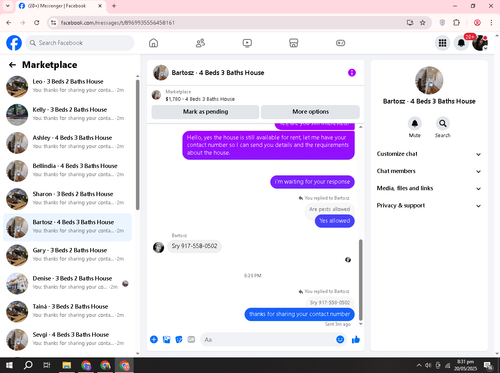Search within the Bartosz conversation
This screenshot has height=373, width=500.
(443, 124)
